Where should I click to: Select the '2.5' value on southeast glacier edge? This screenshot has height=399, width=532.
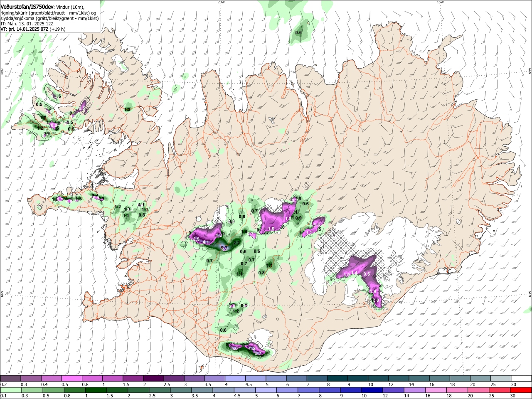[376, 300]
